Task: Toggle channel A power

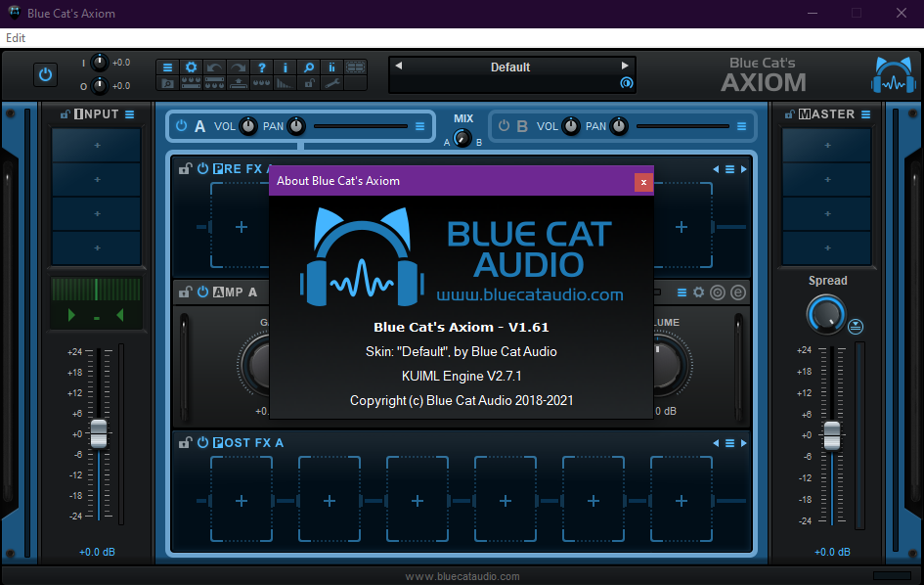Action: click(182, 125)
